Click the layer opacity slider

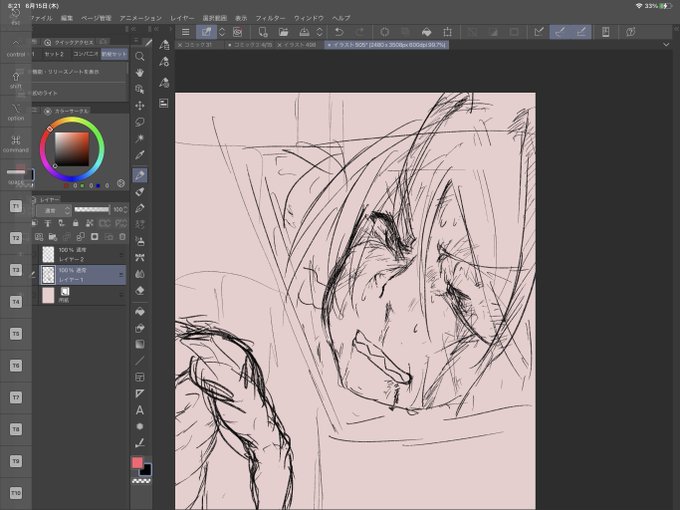(92, 210)
